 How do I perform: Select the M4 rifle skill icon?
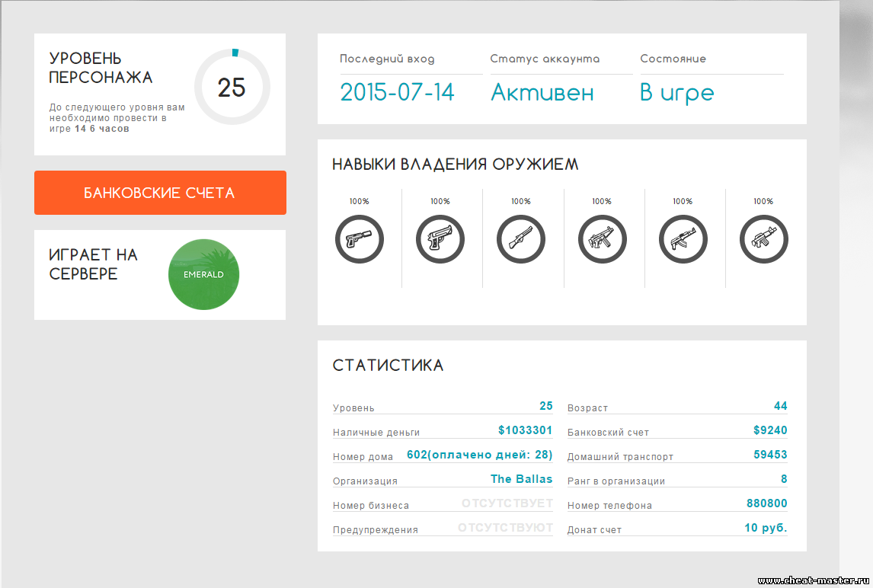[763, 240]
